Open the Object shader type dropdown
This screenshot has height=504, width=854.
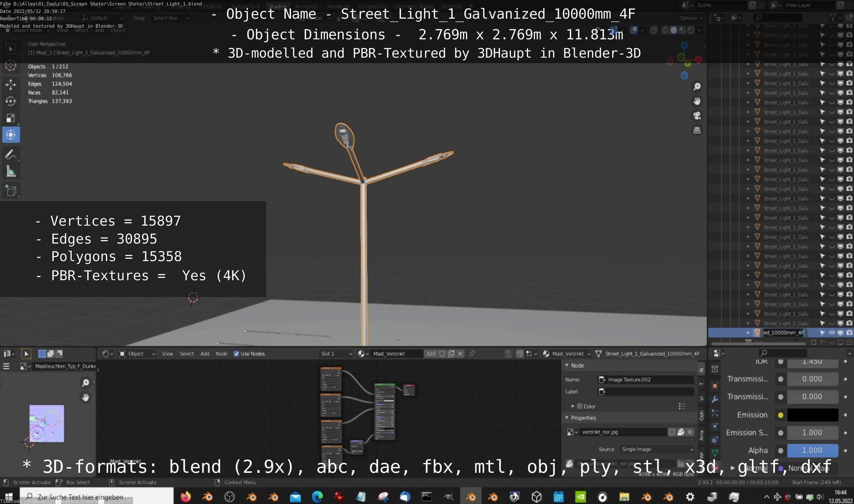[137, 354]
